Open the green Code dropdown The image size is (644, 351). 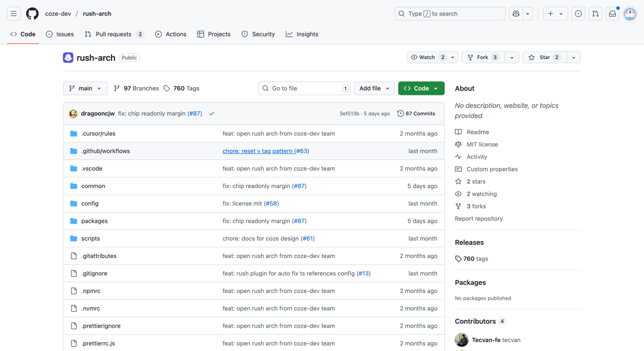(421, 88)
